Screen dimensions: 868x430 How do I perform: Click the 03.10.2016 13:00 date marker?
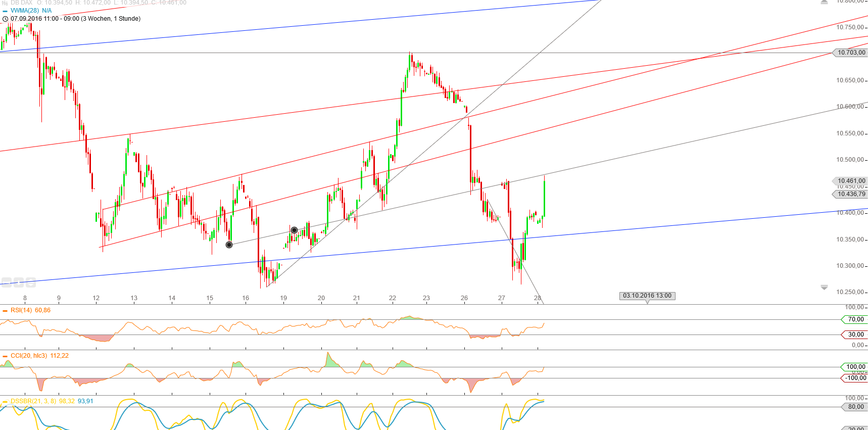(647, 296)
